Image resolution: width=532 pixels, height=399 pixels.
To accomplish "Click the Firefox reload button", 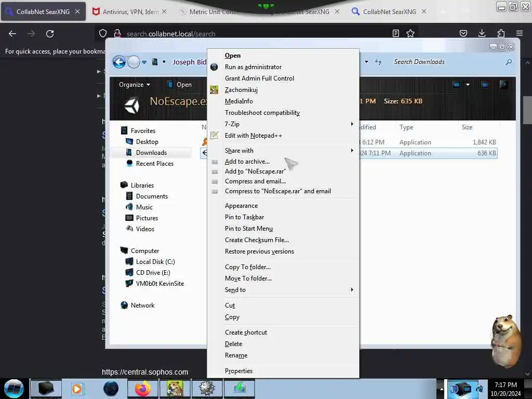I will [x=50, y=34].
